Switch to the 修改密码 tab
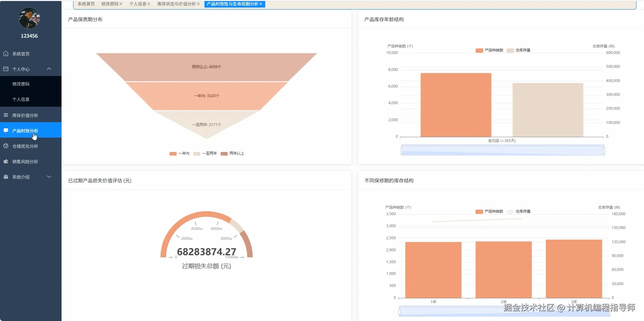 pyautogui.click(x=110, y=4)
